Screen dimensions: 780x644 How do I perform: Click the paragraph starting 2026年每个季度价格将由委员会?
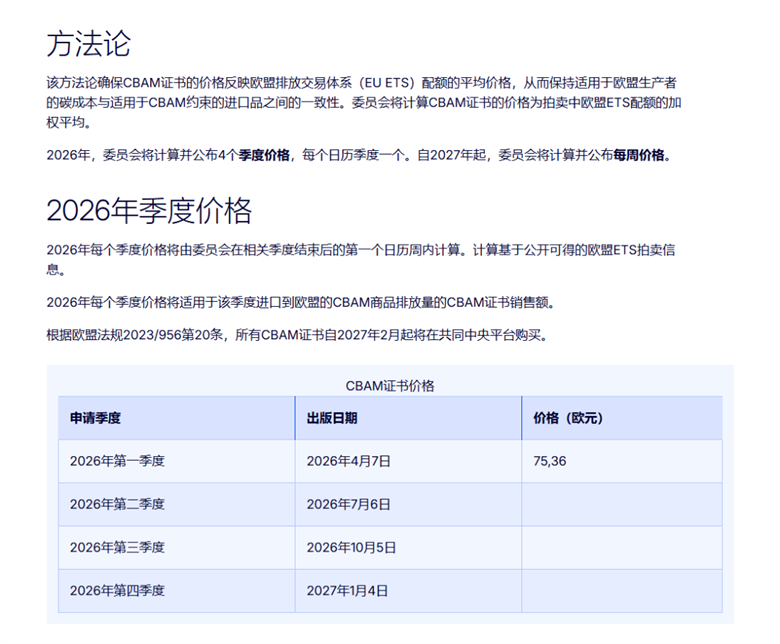coord(361,260)
